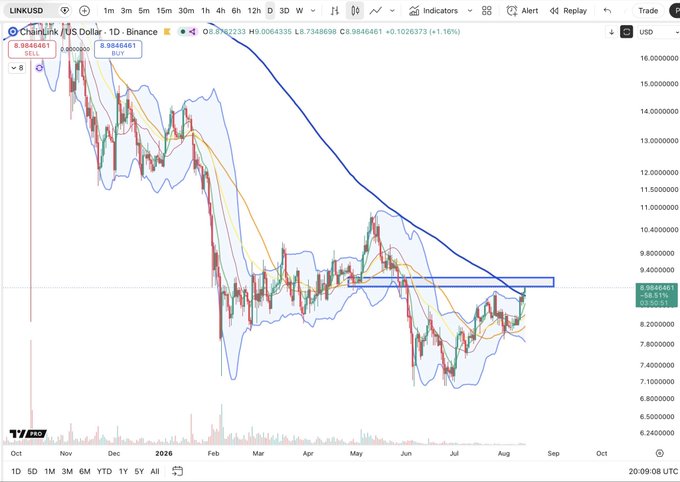Switch to the 3D timeframe
This screenshot has height=482, width=680.
pyautogui.click(x=284, y=10)
